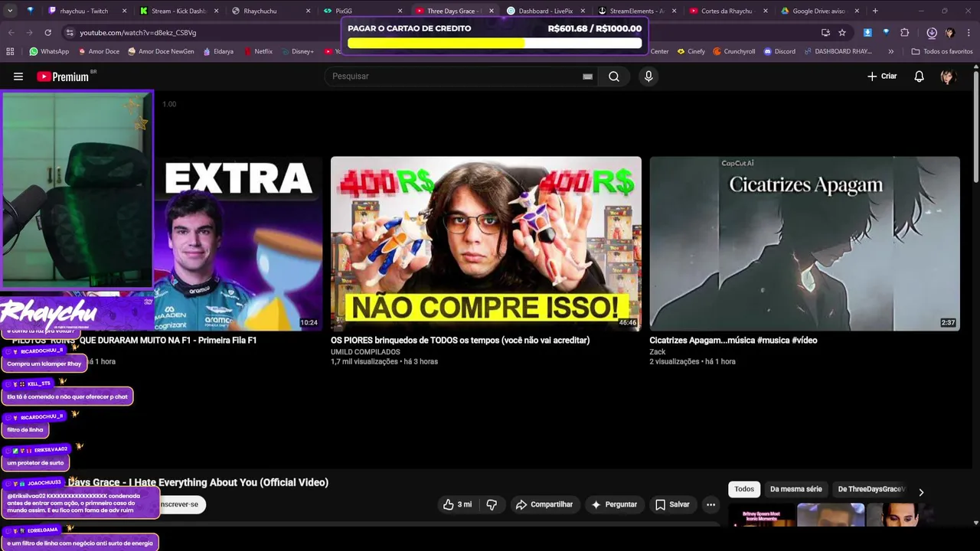Share video with Compartilhar button
This screenshot has width=980, height=551.
click(x=544, y=504)
